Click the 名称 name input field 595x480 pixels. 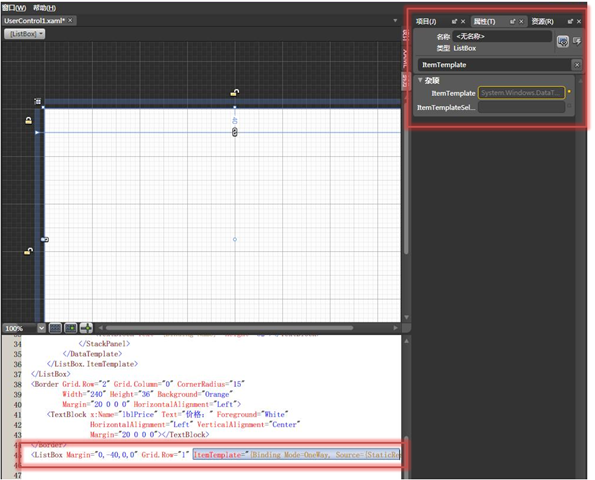(x=502, y=36)
